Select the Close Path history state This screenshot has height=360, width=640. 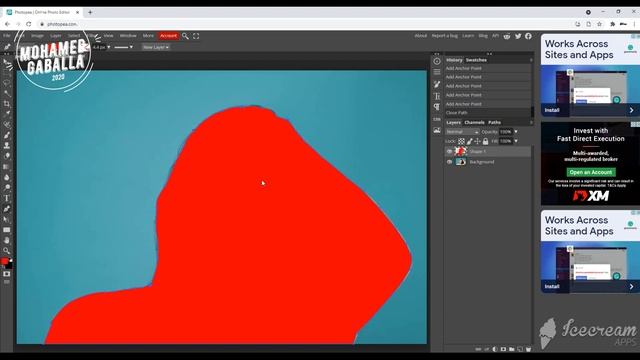coord(488,113)
